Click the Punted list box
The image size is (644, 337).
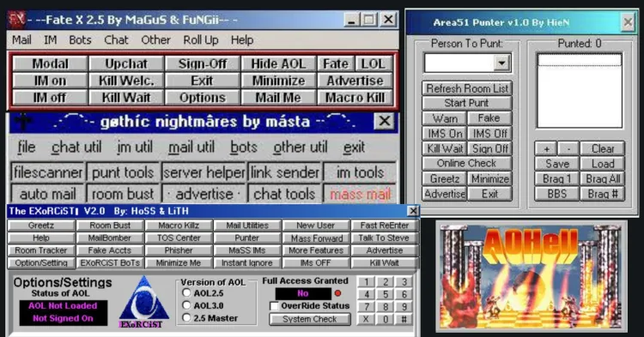tap(580, 91)
